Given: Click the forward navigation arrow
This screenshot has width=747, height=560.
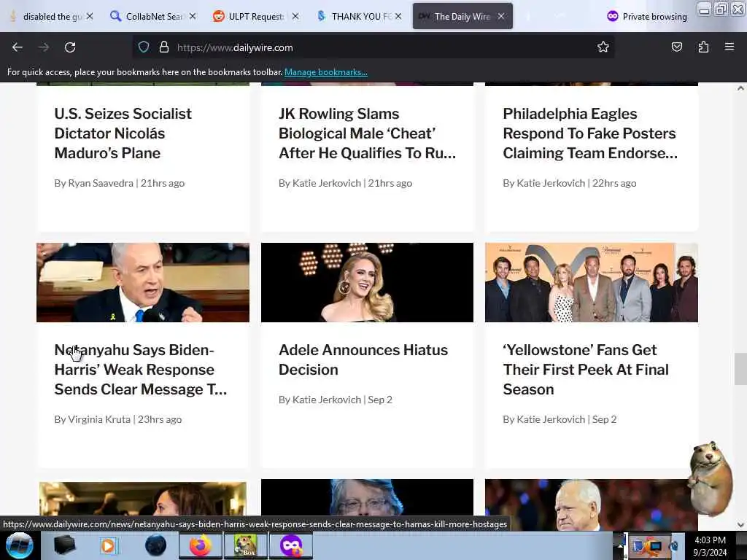Looking at the screenshot, I should [x=44, y=47].
